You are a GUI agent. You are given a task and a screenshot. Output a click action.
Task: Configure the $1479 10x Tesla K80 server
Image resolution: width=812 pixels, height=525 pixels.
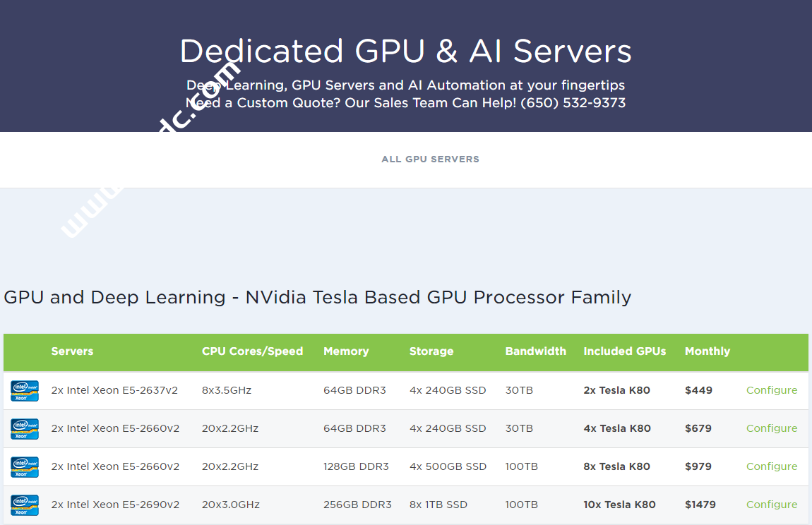772,505
